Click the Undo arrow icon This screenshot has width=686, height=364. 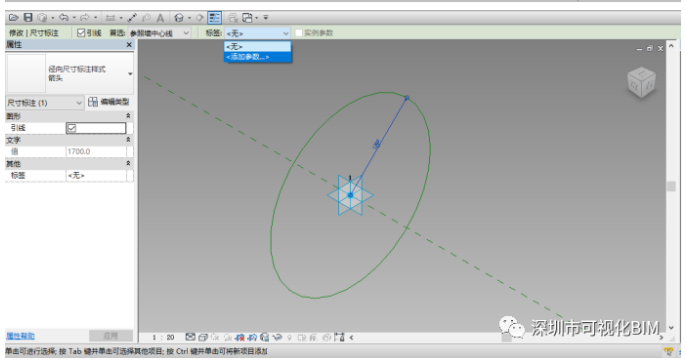pos(64,18)
